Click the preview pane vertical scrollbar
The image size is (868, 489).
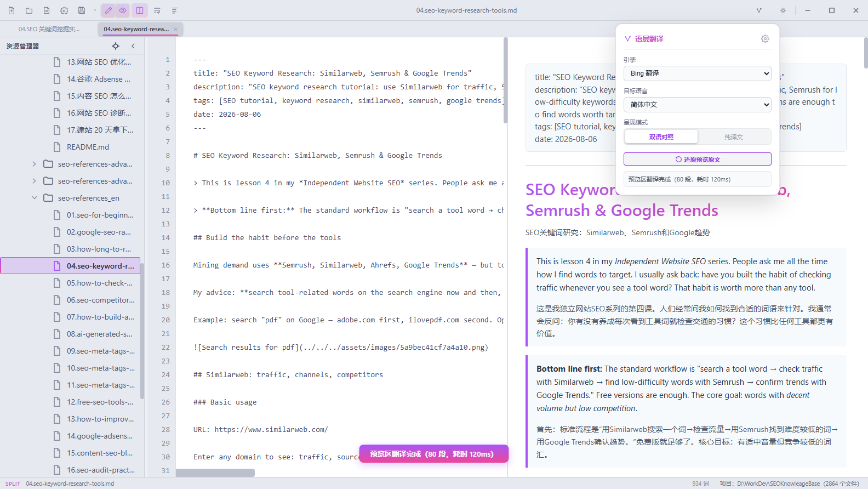[865, 53]
